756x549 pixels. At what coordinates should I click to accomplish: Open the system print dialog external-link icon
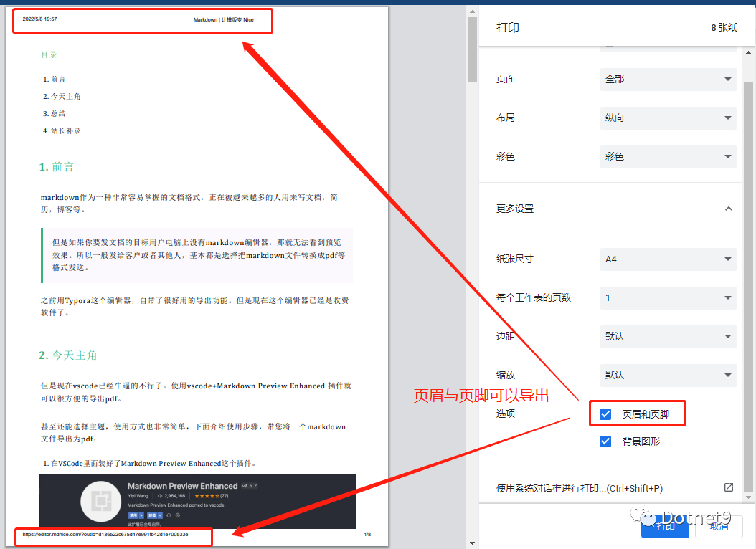729,487
